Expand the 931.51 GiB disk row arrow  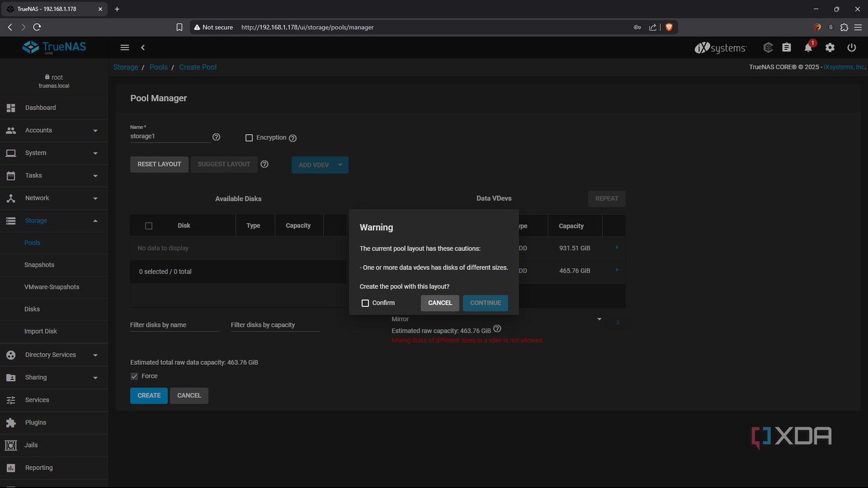[x=617, y=247]
